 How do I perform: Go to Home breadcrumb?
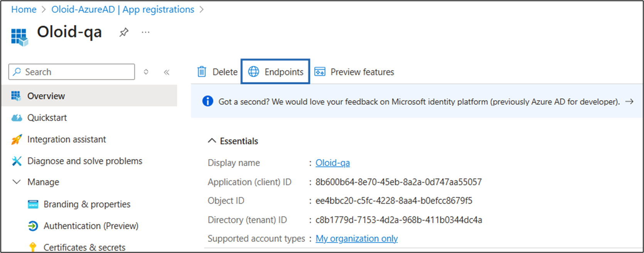pos(24,10)
